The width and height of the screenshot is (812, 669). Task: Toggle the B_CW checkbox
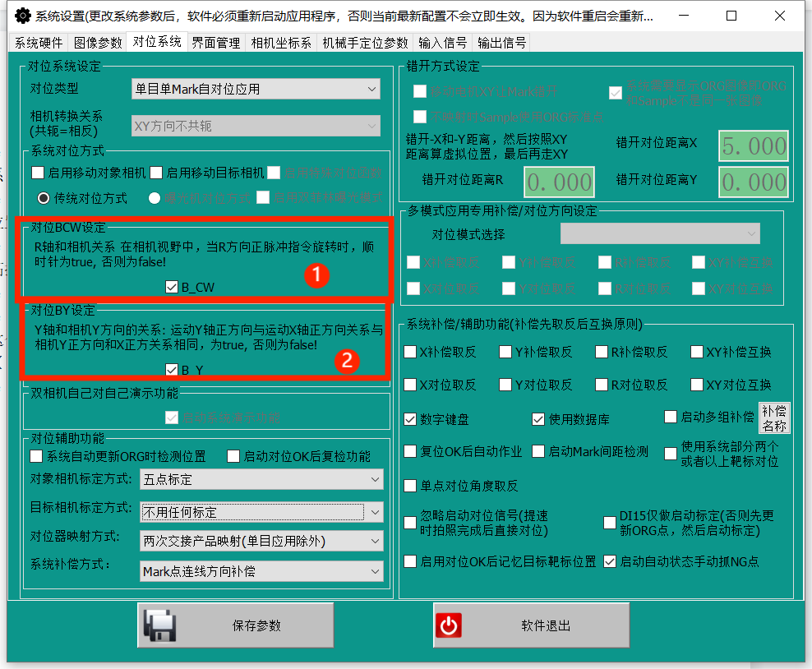(172, 287)
